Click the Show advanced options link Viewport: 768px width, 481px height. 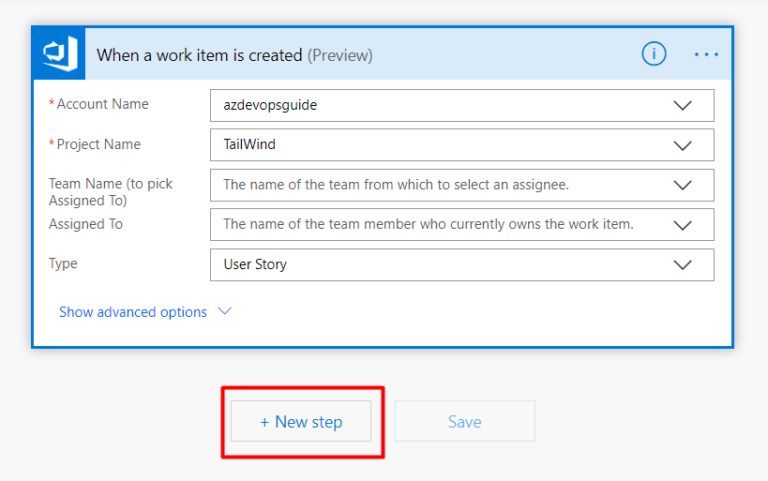click(x=133, y=312)
